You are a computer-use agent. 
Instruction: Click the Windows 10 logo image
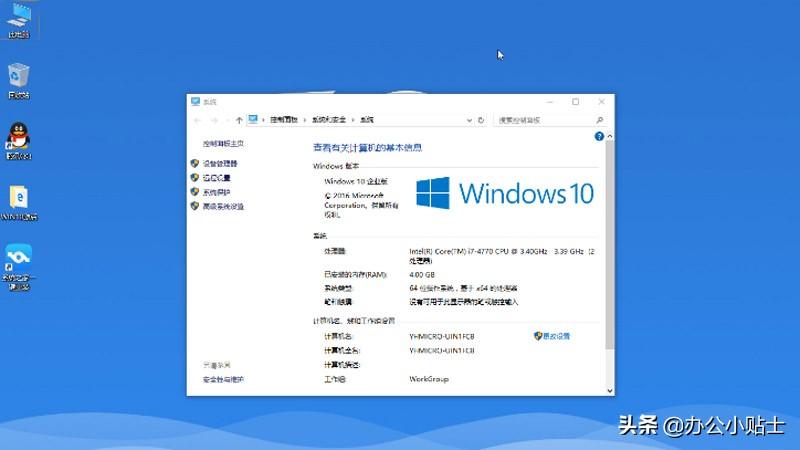(505, 193)
